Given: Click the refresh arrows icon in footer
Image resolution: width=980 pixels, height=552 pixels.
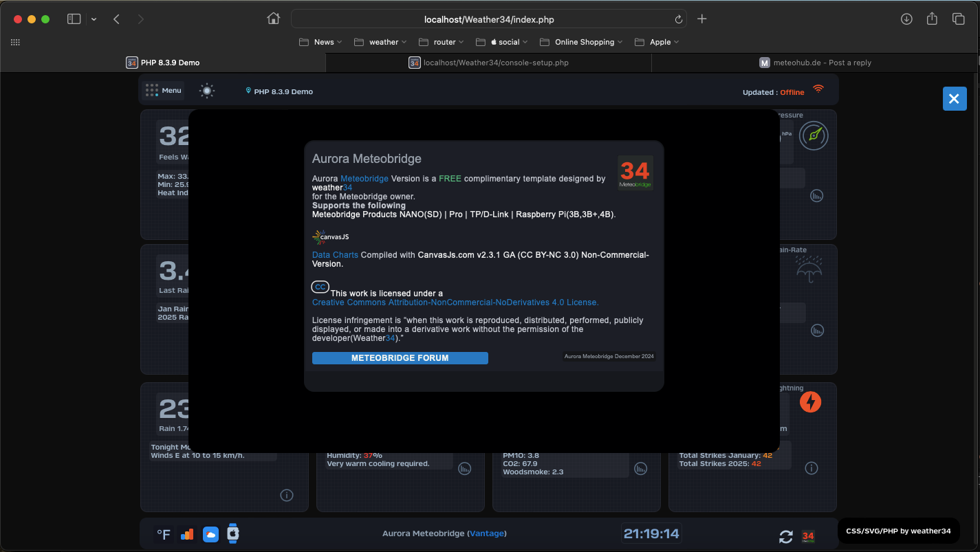Looking at the screenshot, I should [x=786, y=536].
